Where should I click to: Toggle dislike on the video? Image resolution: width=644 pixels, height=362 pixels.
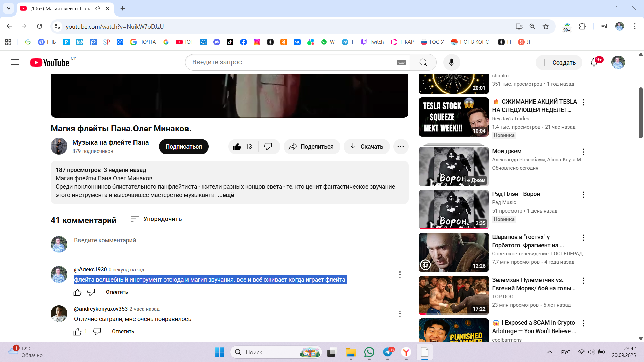tap(268, 147)
